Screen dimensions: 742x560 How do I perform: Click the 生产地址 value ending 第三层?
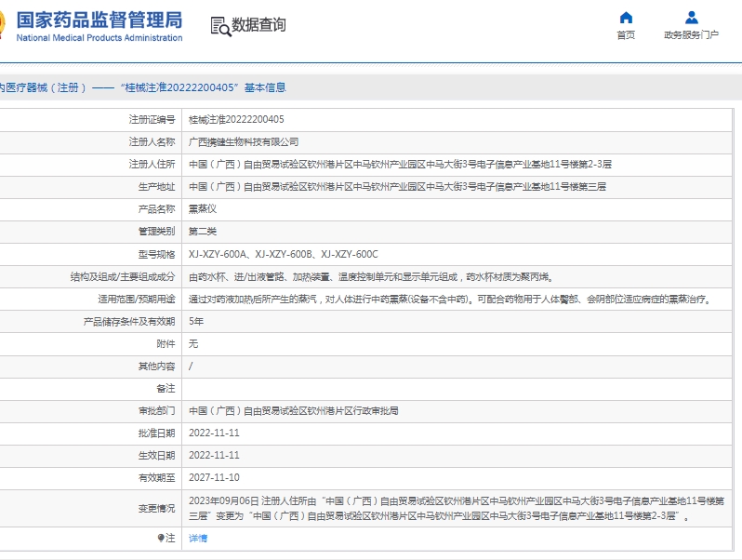pos(397,186)
